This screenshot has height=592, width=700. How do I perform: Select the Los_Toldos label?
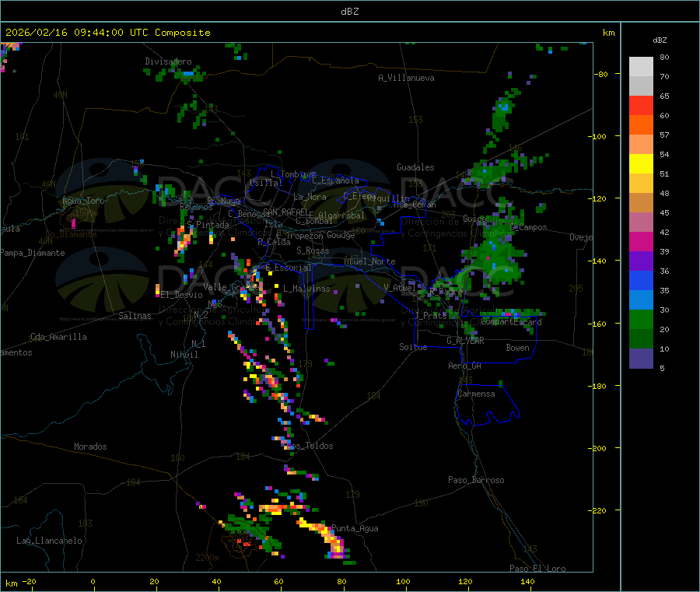[x=310, y=446]
